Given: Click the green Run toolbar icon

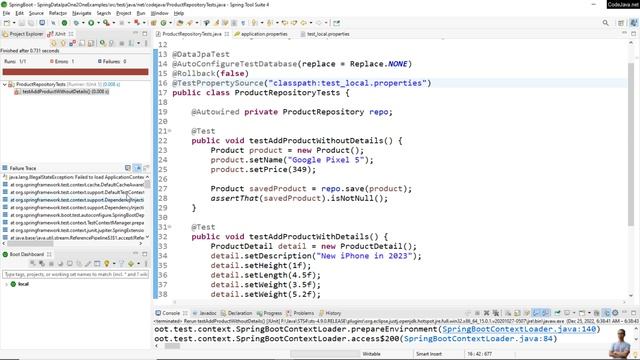Looking at the screenshot, I should [x=91, y=23].
